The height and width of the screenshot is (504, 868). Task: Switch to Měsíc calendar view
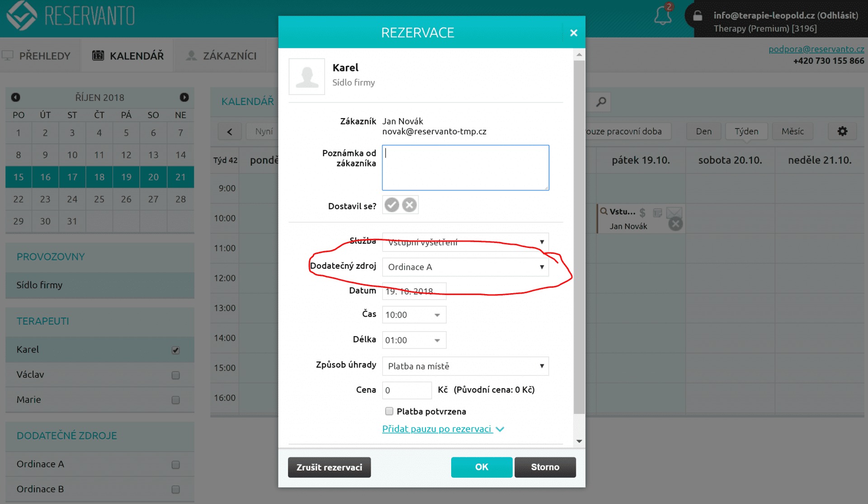(793, 131)
